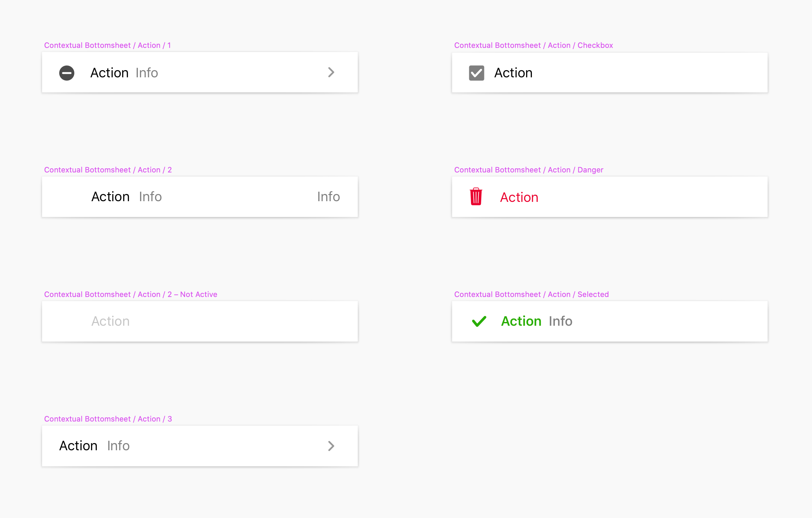Image resolution: width=812 pixels, height=518 pixels.
Task: Open the 'Action / Selected' frame label
Action: point(531,294)
